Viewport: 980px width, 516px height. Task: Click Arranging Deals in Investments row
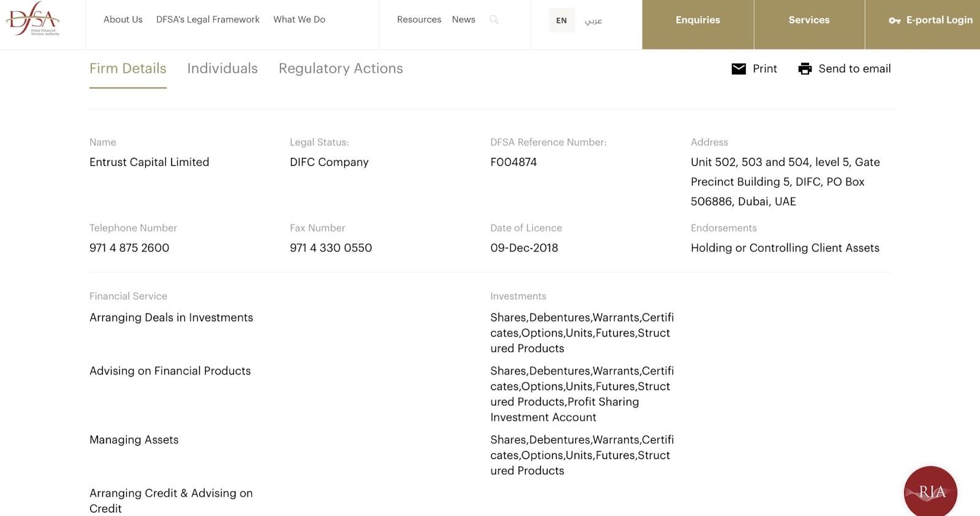pyautogui.click(x=171, y=318)
